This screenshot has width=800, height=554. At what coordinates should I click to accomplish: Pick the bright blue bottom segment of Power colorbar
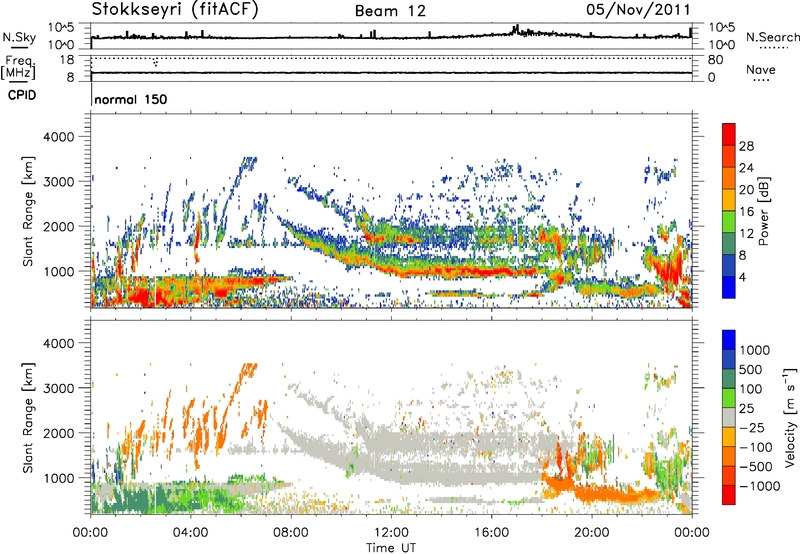[x=729, y=288]
